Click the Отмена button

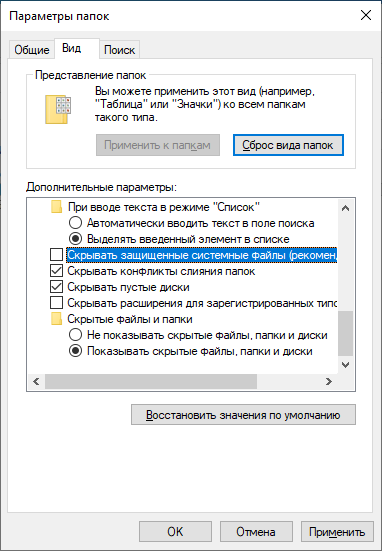click(x=256, y=532)
